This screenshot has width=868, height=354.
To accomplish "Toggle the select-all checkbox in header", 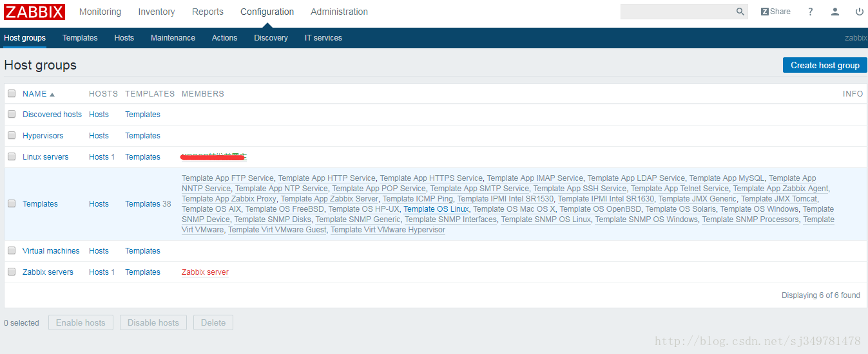I will pos(12,93).
